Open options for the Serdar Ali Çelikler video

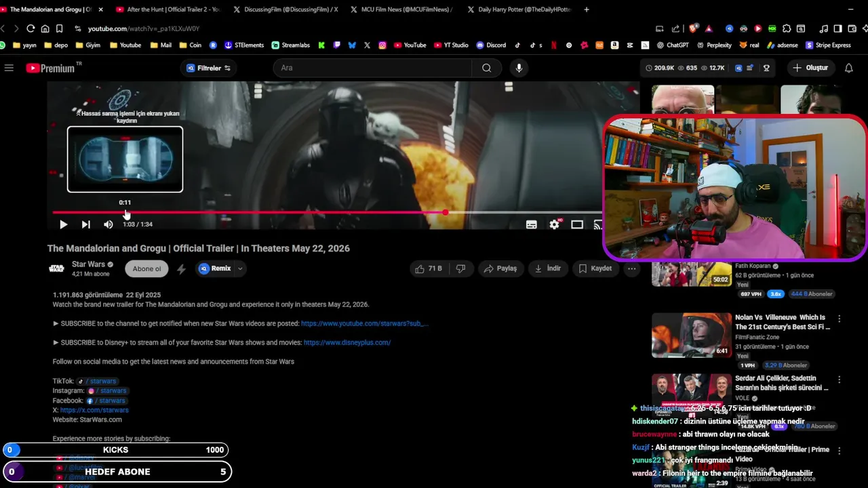tap(839, 380)
